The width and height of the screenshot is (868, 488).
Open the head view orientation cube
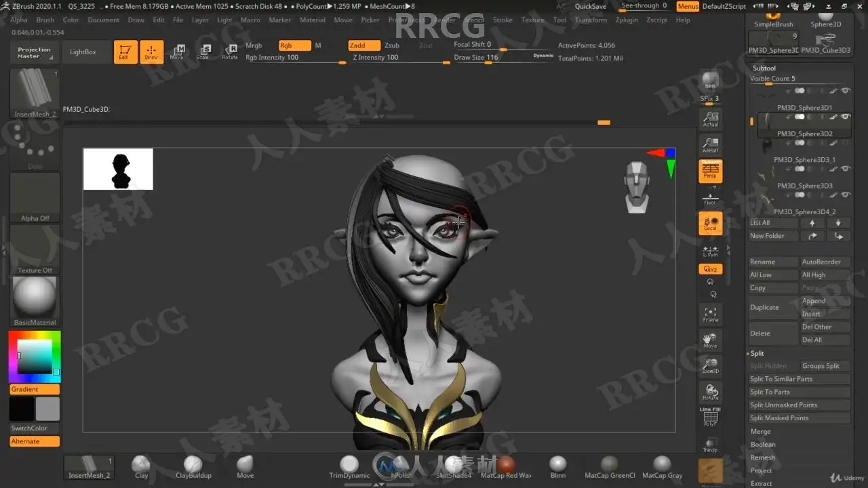point(637,186)
